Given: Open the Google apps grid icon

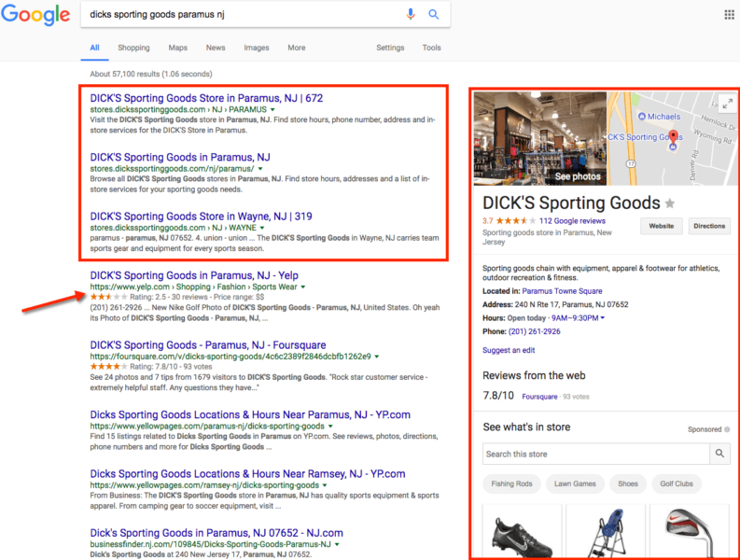Looking at the screenshot, I should (x=729, y=15).
